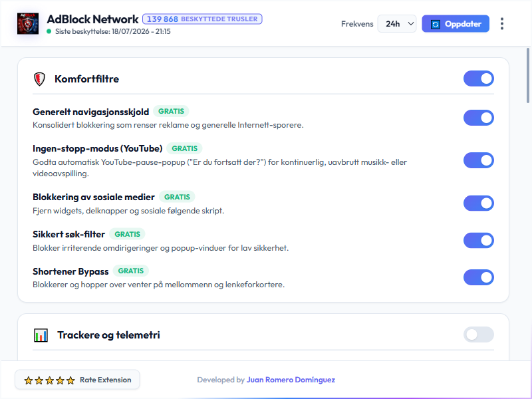
Task: Click the five-star rating icons
Action: 49,380
